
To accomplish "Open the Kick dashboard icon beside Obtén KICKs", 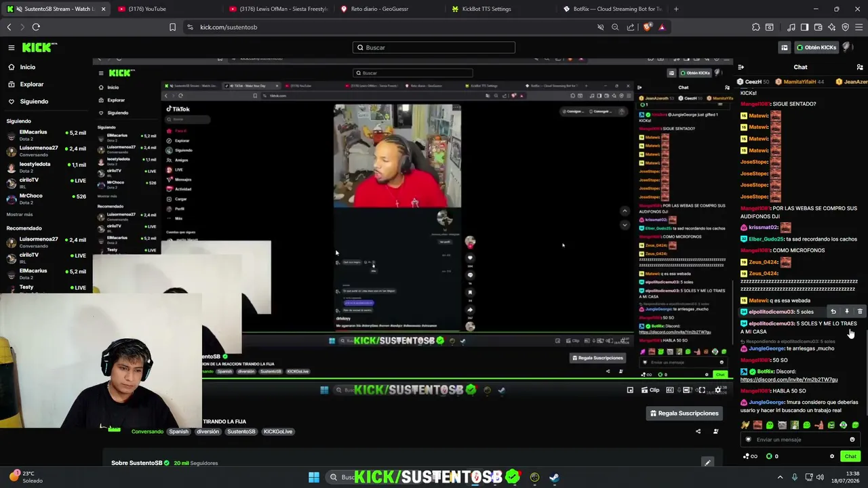I will click(785, 47).
